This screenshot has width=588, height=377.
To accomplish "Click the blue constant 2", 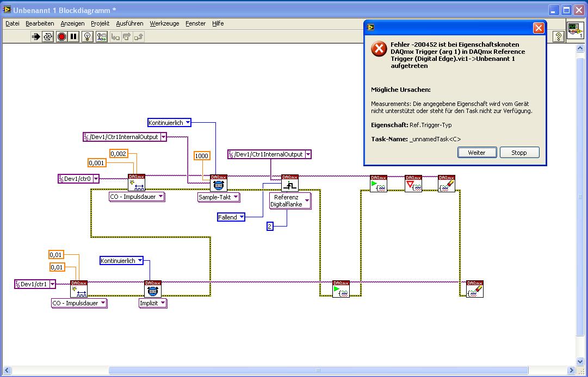I will click(270, 226).
